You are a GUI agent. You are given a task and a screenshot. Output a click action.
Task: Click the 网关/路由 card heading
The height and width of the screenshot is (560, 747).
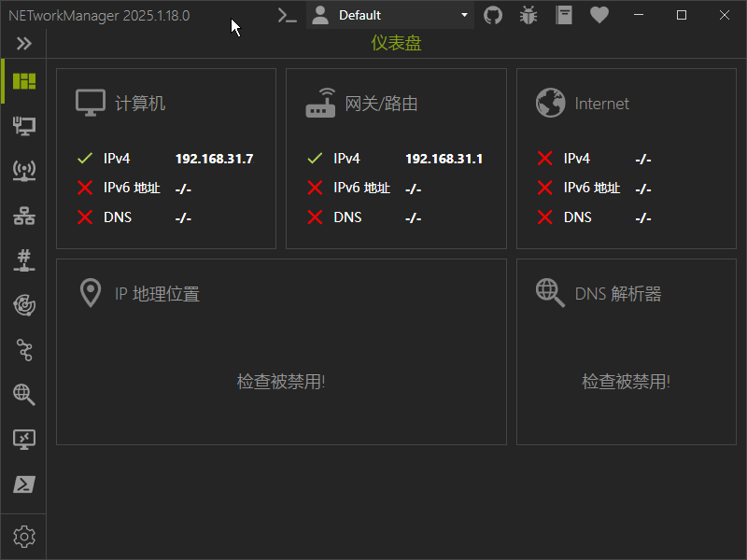point(381,104)
